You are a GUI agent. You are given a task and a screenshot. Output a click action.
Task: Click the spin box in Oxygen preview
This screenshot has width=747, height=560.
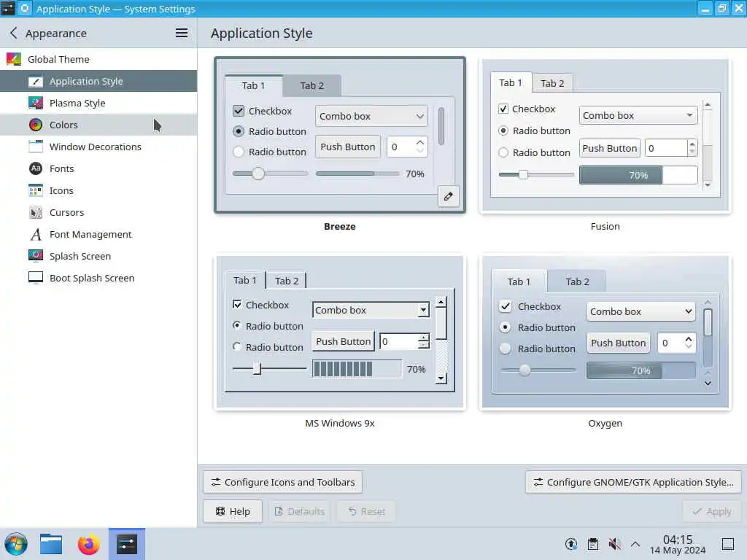point(676,343)
